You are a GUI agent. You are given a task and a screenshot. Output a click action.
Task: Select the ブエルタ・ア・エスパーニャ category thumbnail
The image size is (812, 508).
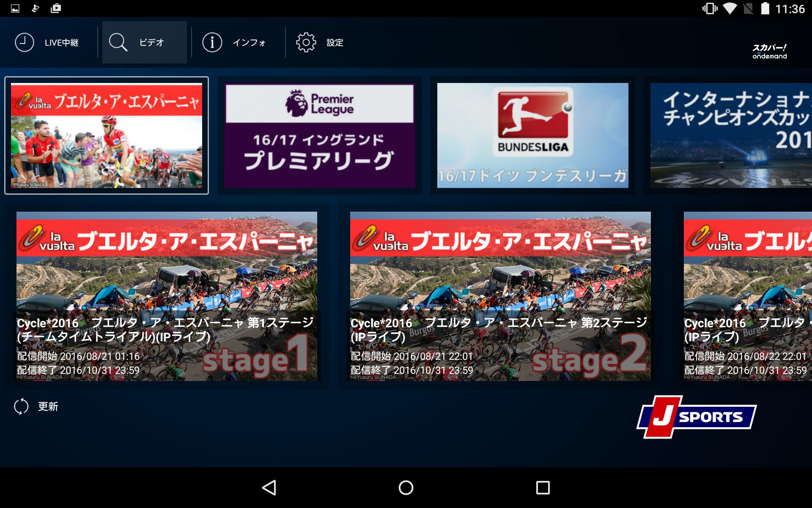coord(107,135)
